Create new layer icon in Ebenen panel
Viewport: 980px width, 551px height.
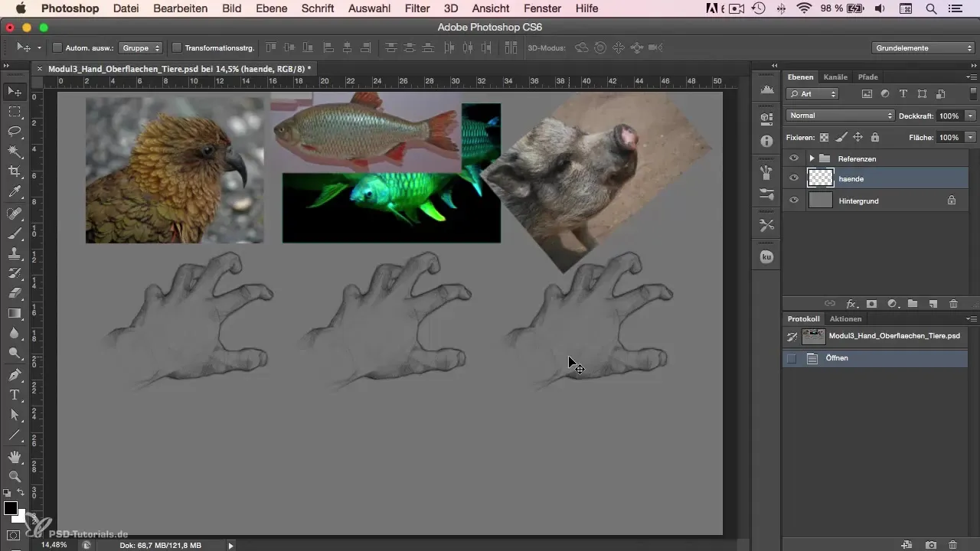click(x=933, y=304)
